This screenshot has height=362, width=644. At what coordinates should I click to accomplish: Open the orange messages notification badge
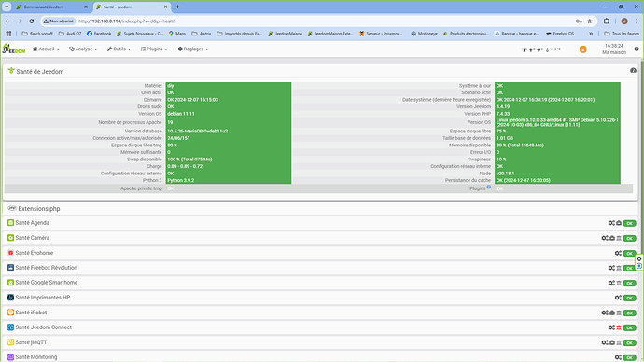[582, 49]
